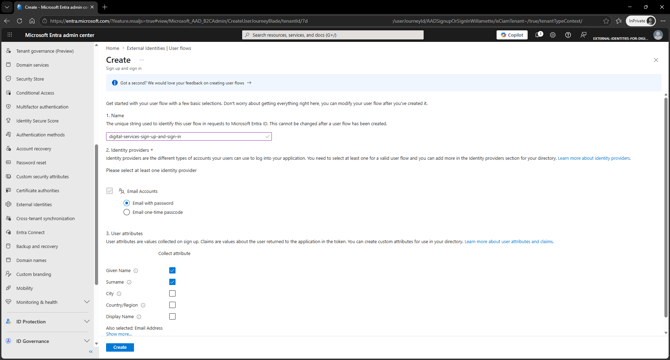Screen dimensions: 670x360
Task: Click the user flow name input field
Action: (188, 137)
